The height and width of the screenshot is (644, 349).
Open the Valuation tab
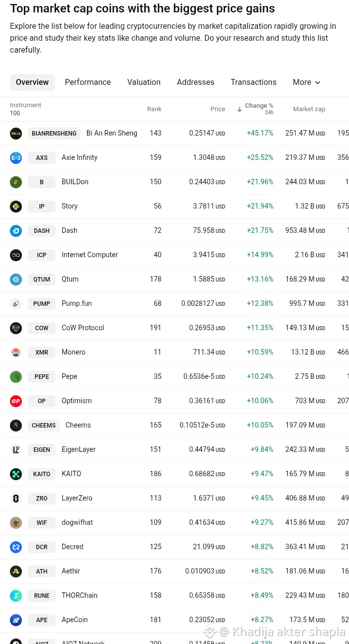[x=144, y=82]
